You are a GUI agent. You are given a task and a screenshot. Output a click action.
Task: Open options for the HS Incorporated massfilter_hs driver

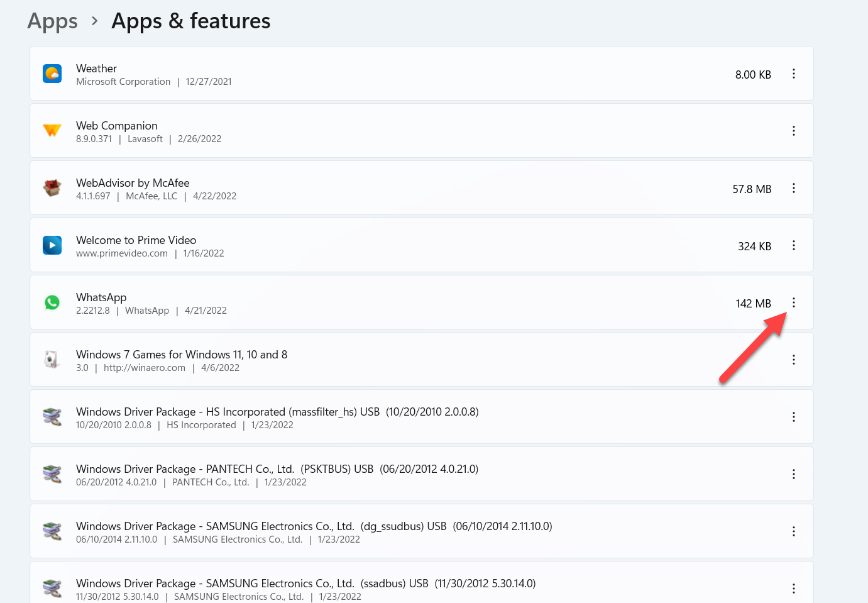(x=794, y=417)
